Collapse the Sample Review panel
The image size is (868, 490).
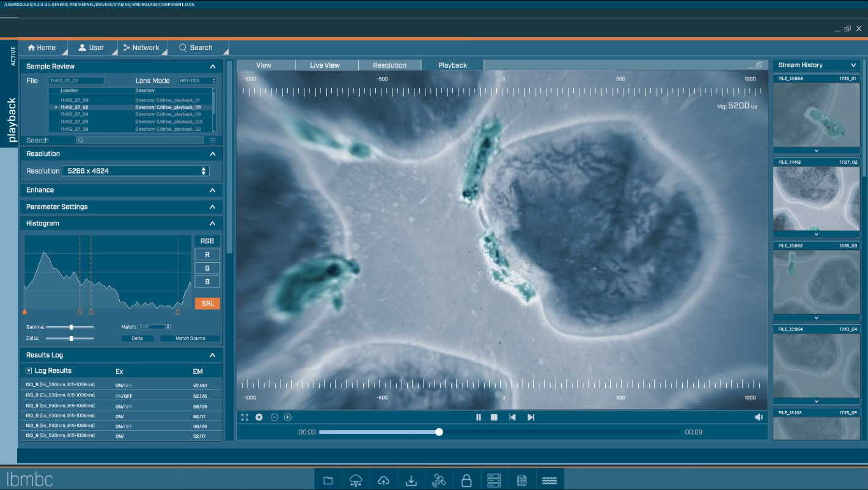[x=213, y=67]
